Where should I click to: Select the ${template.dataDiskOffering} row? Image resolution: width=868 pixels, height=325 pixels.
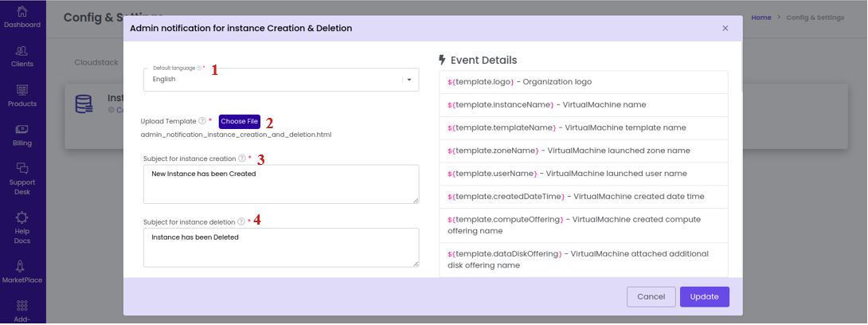[584, 260]
